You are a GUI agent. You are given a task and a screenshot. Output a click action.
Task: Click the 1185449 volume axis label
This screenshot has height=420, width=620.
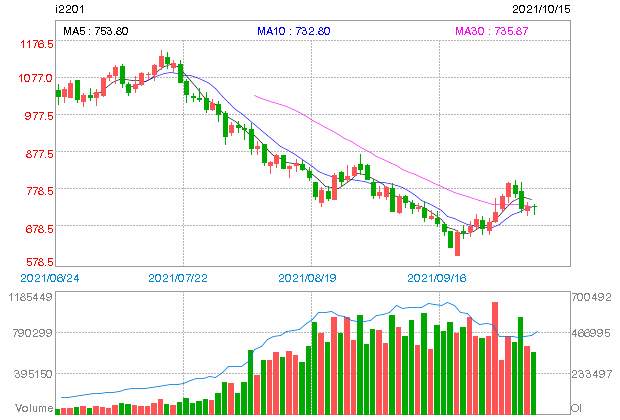pos(31,297)
